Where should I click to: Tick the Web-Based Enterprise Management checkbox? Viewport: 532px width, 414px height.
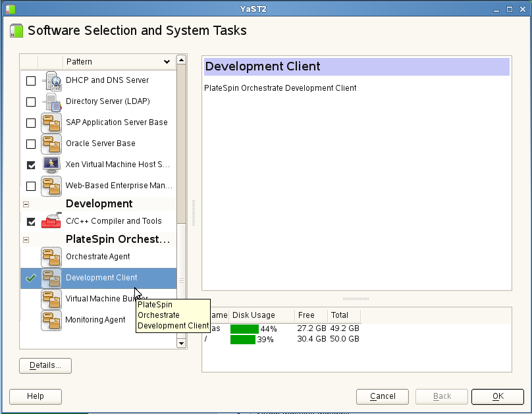tap(31, 186)
